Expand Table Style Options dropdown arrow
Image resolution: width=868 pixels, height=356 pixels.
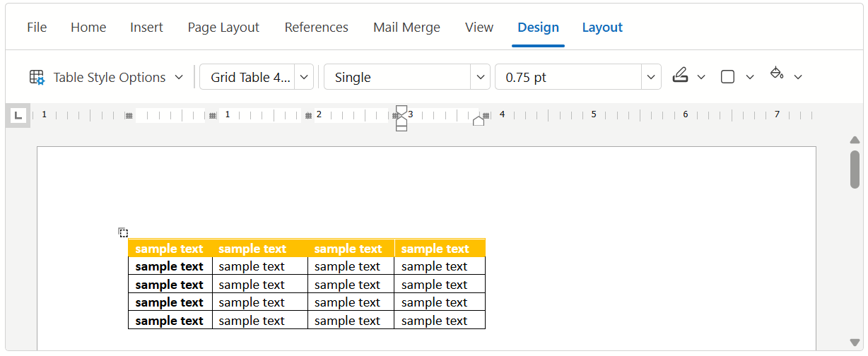point(179,77)
